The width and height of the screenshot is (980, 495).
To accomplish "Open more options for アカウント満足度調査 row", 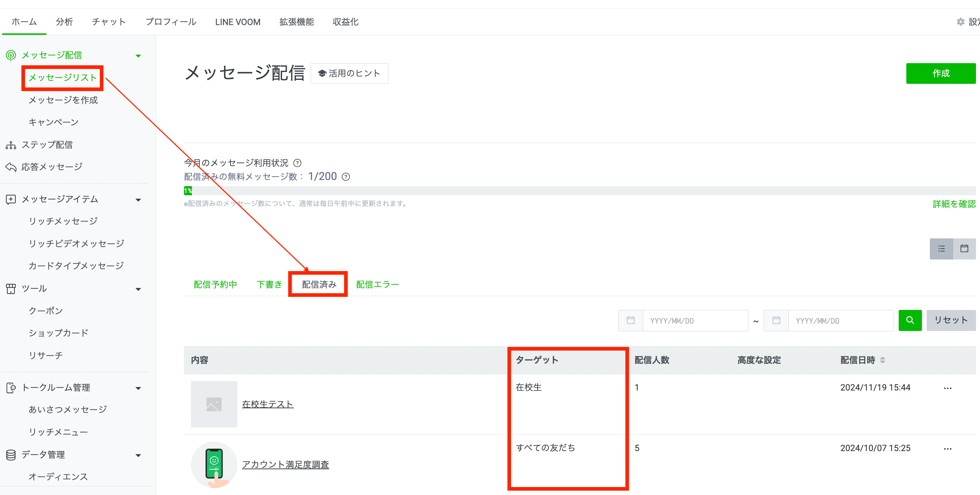I will (x=947, y=449).
